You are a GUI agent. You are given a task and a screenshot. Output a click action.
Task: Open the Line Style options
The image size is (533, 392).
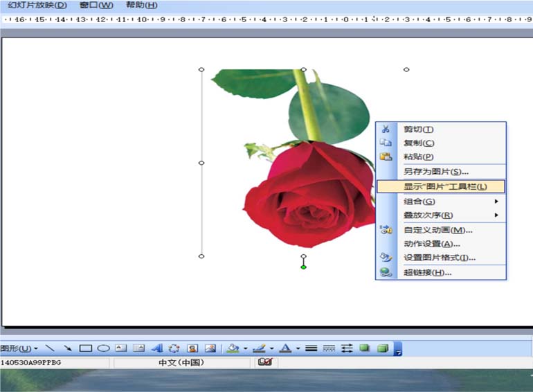pyautogui.click(x=311, y=348)
